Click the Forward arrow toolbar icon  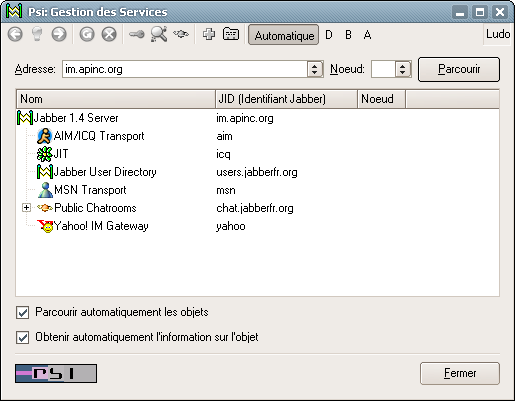coord(59,34)
